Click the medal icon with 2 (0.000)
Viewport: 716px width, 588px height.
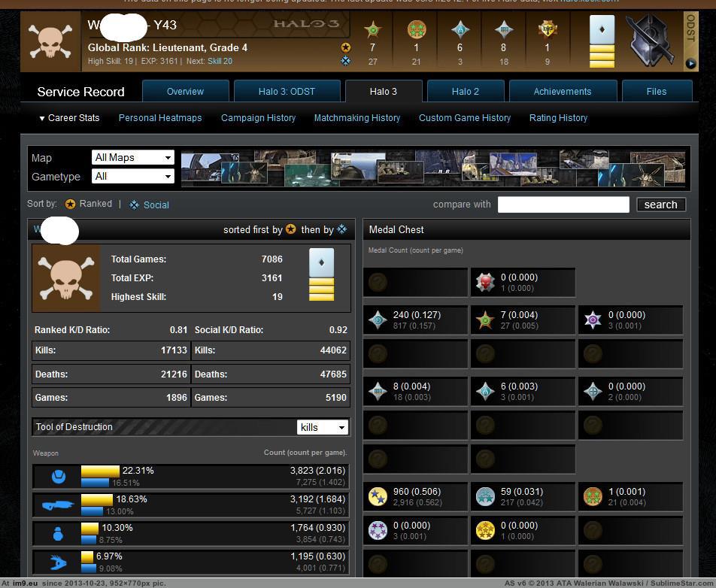click(x=593, y=391)
